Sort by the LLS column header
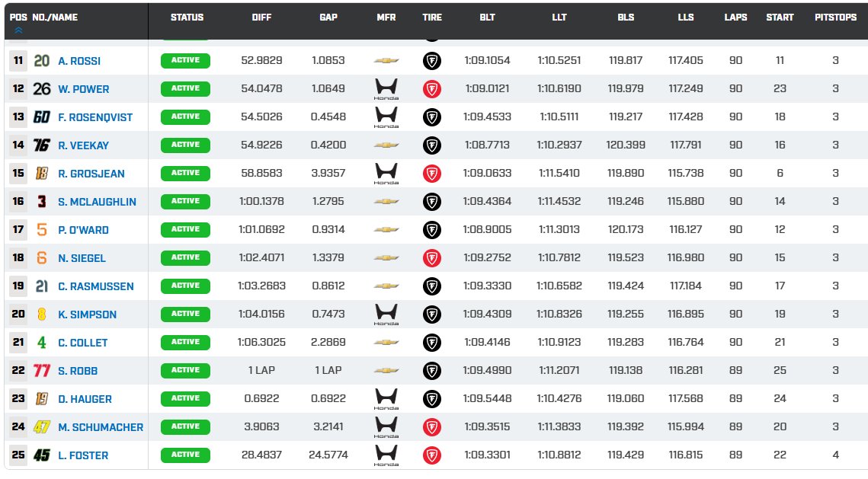Screen dimensions: 868x479 coord(685,18)
